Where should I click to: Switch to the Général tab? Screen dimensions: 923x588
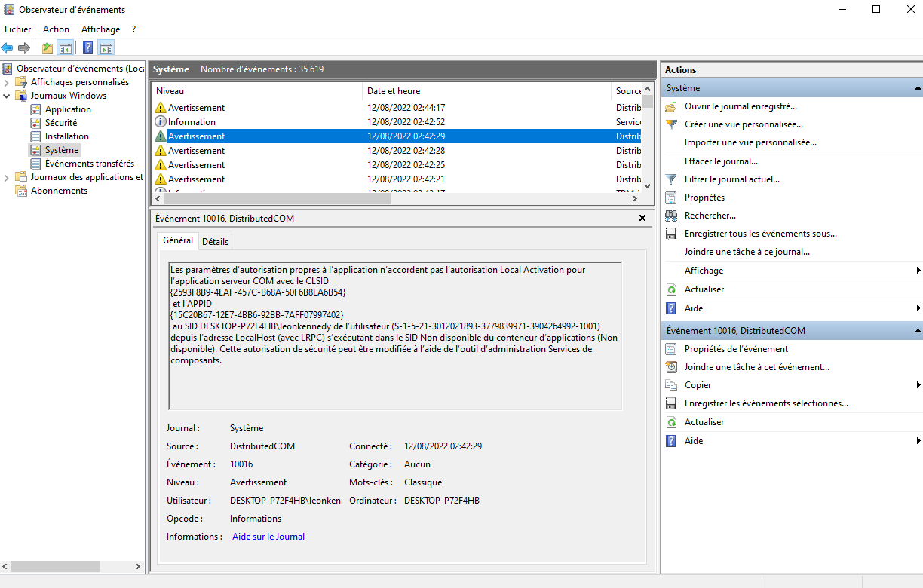[178, 240]
